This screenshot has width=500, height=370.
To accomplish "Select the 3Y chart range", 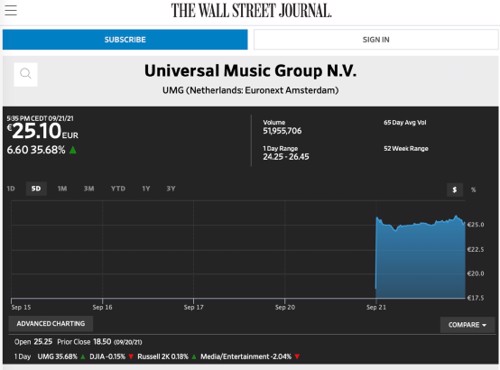I will (171, 189).
